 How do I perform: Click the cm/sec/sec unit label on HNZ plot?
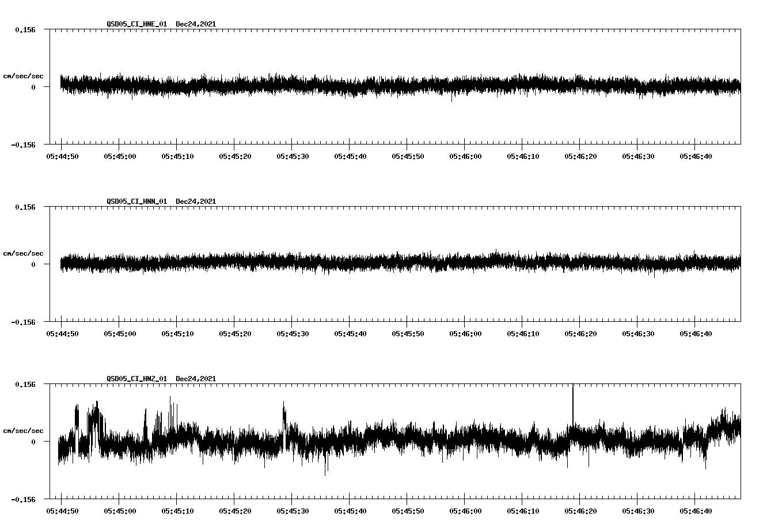point(23,431)
